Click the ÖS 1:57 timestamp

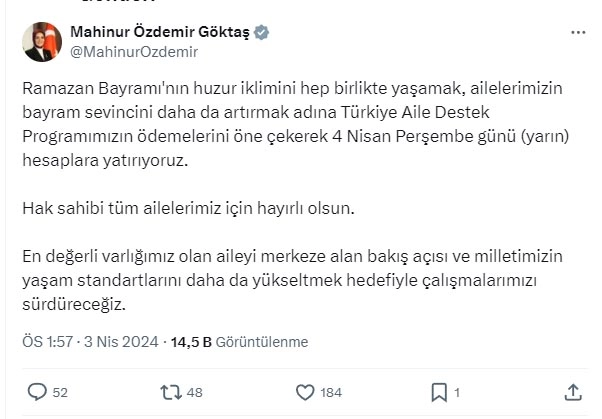pyautogui.click(x=48, y=342)
